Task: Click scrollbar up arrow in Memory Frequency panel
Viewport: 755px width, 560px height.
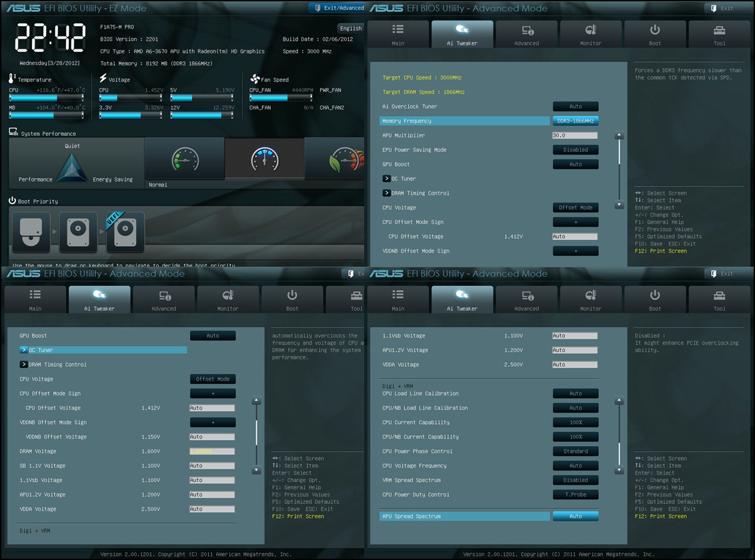Action: pos(619,136)
